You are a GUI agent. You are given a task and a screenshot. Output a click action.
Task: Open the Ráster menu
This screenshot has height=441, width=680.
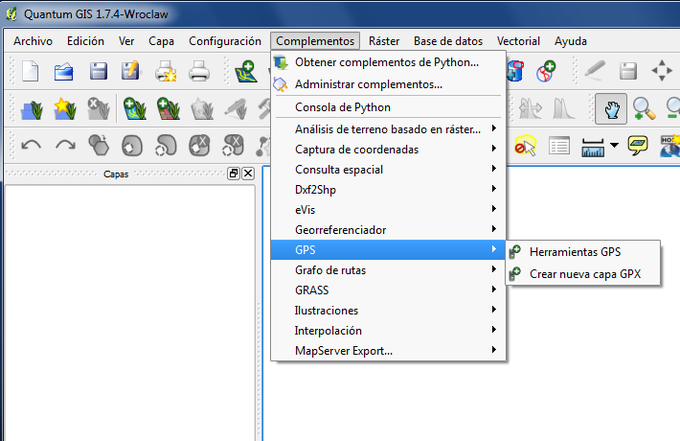click(384, 41)
